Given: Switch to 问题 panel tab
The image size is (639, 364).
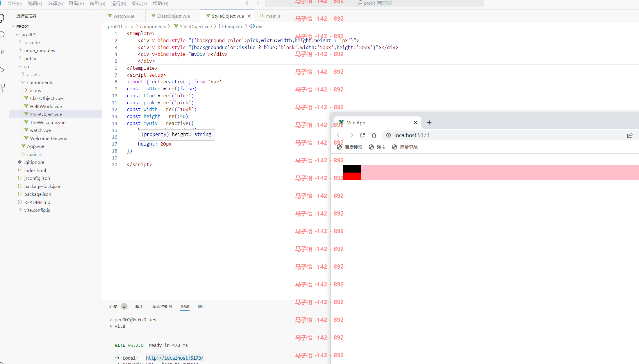Looking at the screenshot, I should (113, 306).
